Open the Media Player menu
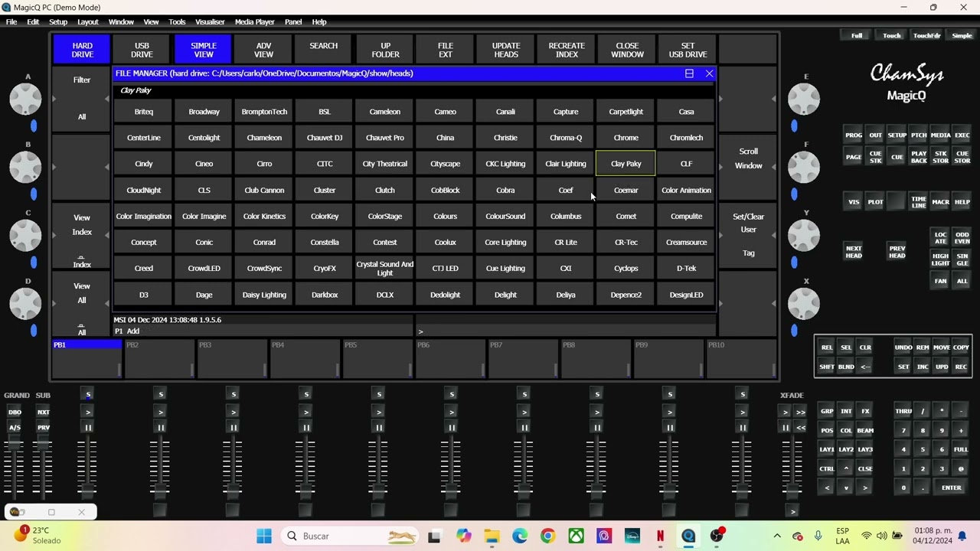Image resolution: width=980 pixels, height=551 pixels. point(255,21)
